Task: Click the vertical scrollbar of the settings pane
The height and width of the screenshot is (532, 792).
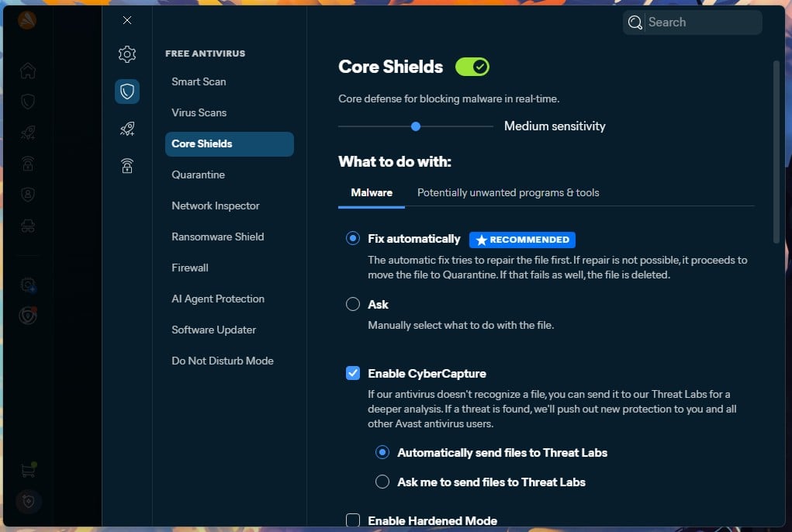Action: click(776, 151)
